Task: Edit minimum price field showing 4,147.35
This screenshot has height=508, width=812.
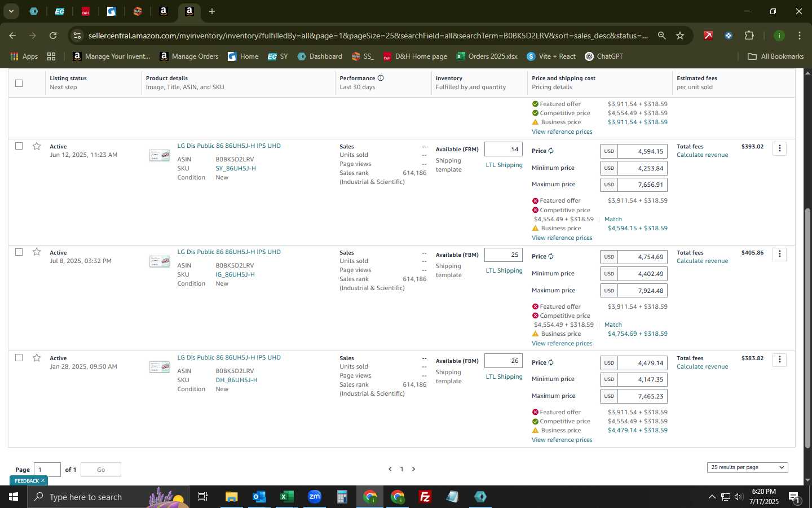Action: [x=643, y=379]
